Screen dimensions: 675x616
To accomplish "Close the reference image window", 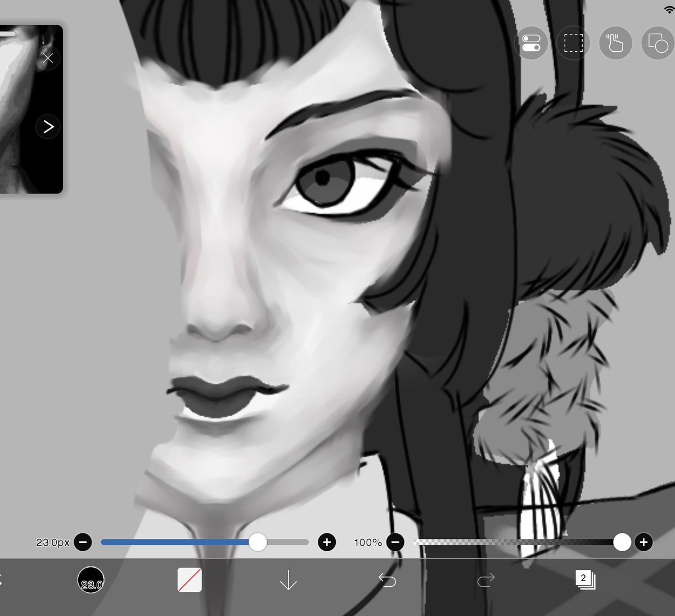I will 48,58.
